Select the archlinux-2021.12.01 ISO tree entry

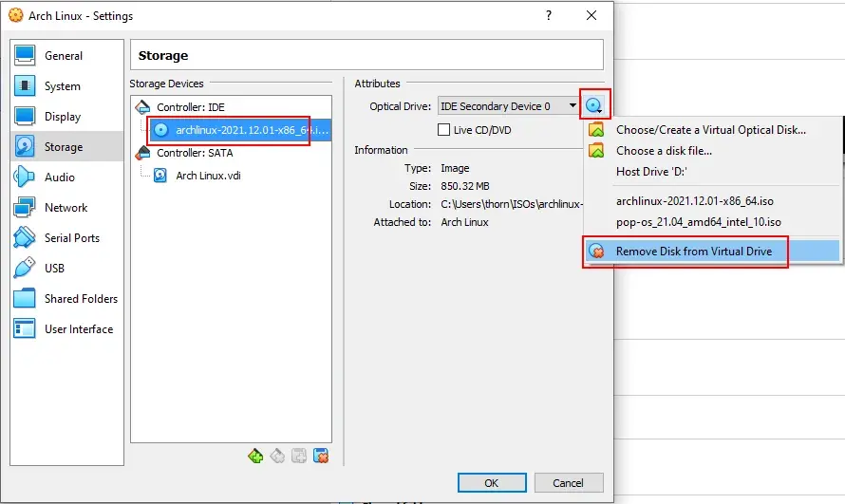coord(241,130)
